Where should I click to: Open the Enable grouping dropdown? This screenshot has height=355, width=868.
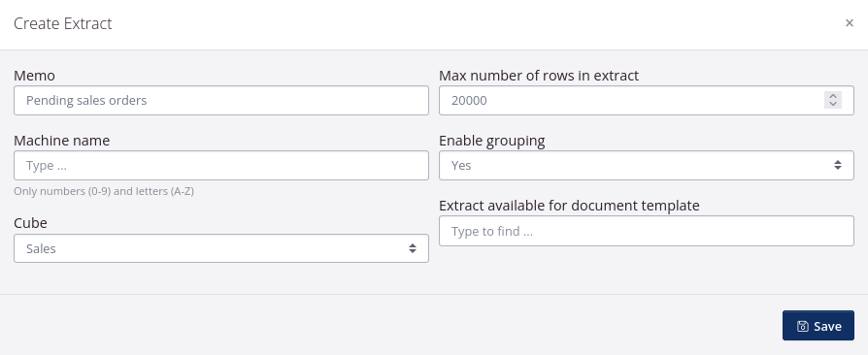coord(647,165)
